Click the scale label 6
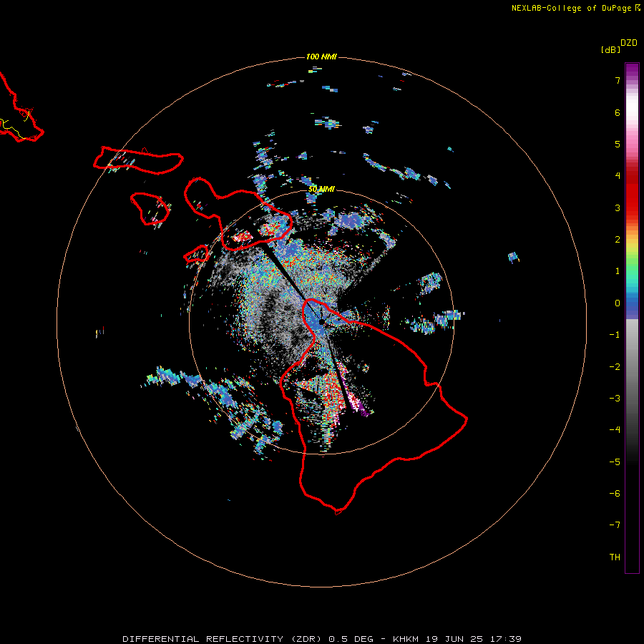The width and height of the screenshot is (644, 644). 618,112
